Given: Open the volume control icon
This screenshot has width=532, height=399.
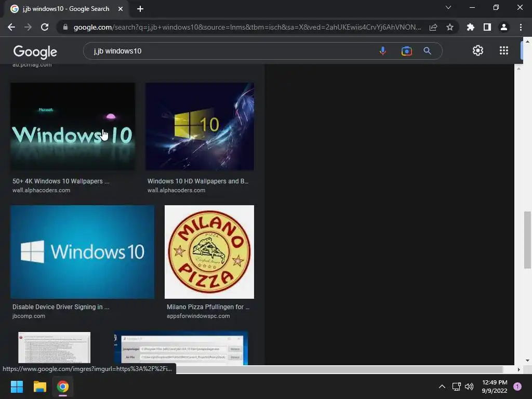Looking at the screenshot, I should [x=469, y=387].
